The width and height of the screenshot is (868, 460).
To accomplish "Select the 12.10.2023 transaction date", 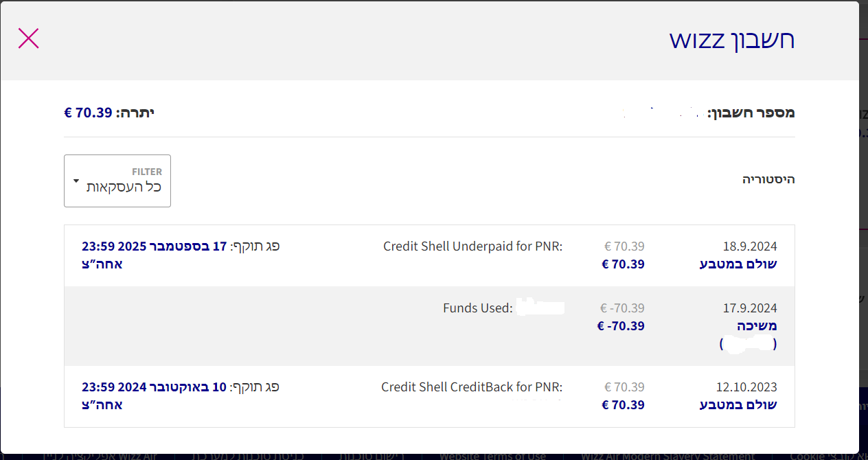I will [x=746, y=387].
